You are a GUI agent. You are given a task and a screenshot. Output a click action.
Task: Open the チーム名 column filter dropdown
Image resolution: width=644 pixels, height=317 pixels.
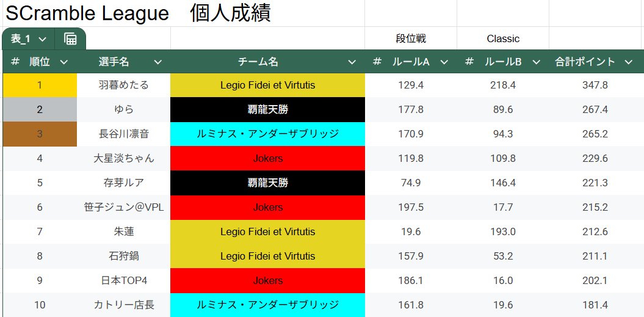tap(352, 62)
